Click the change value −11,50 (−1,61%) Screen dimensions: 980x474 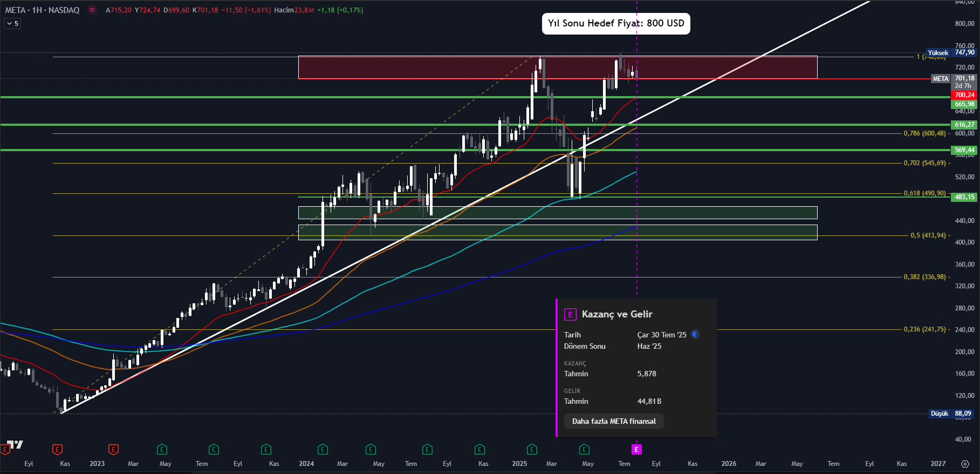click(x=246, y=10)
